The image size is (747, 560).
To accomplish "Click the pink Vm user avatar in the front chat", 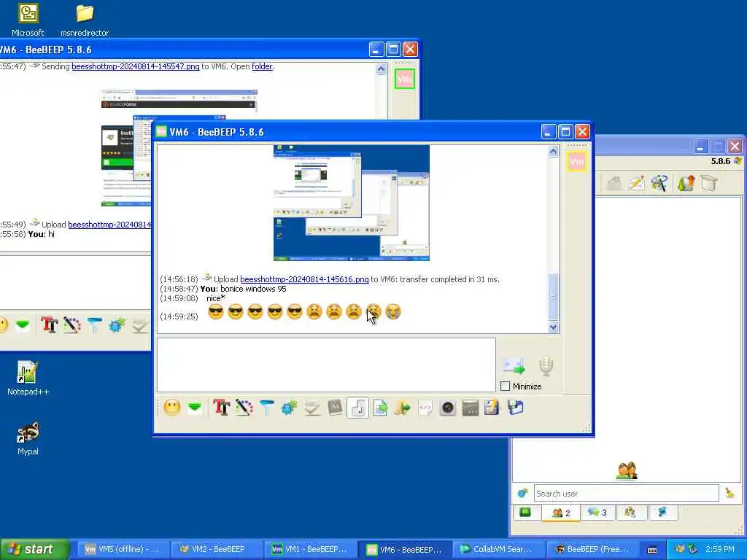I will pyautogui.click(x=576, y=161).
